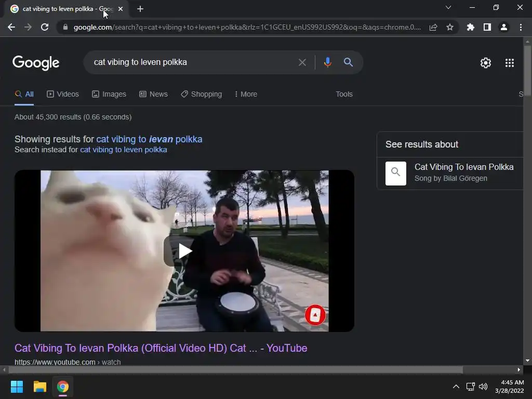Open the tab search chevron
The width and height of the screenshot is (532, 399).
pos(448,7)
